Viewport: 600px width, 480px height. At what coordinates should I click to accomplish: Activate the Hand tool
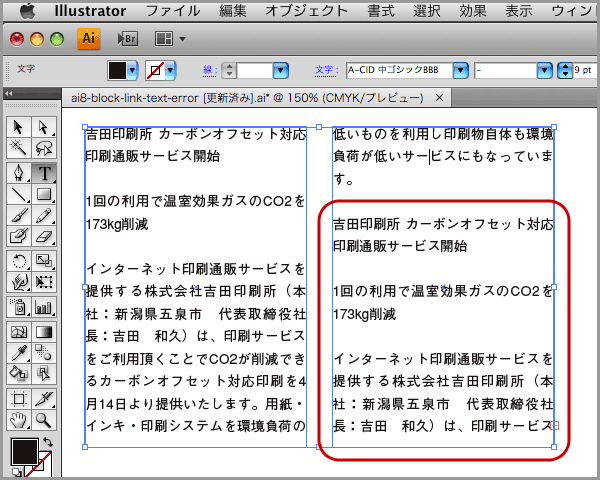[18, 420]
